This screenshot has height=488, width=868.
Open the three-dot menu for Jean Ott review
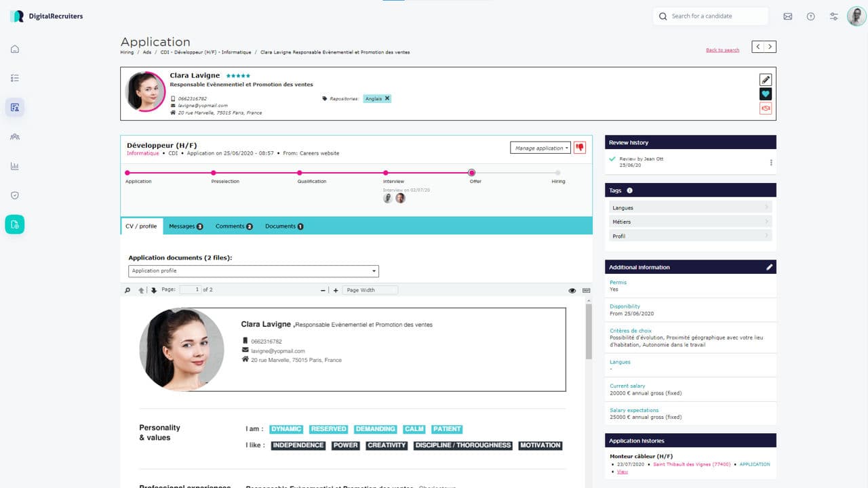771,163
